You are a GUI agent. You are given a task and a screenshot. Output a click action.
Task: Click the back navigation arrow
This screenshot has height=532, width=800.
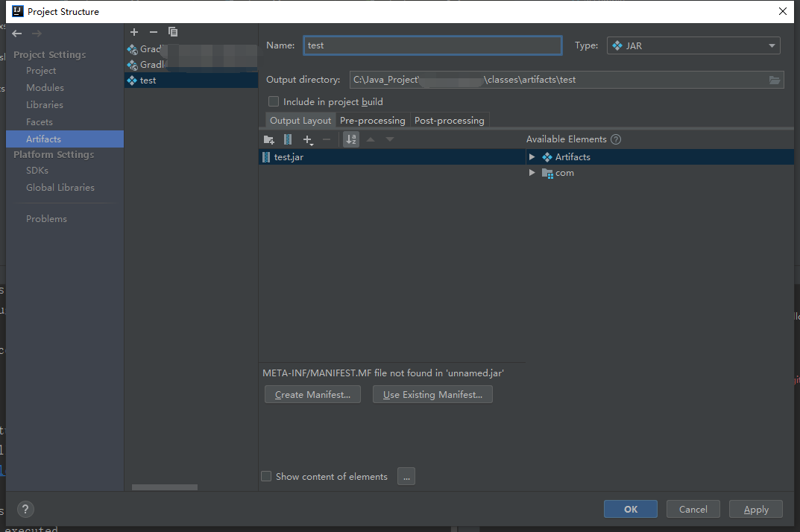(17, 34)
